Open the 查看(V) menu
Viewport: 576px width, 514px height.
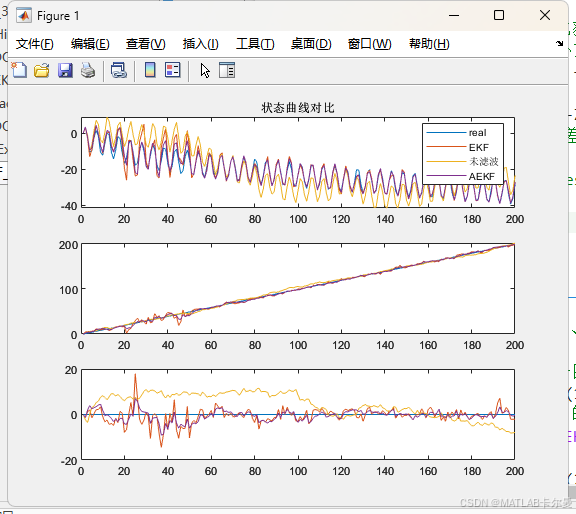[145, 44]
